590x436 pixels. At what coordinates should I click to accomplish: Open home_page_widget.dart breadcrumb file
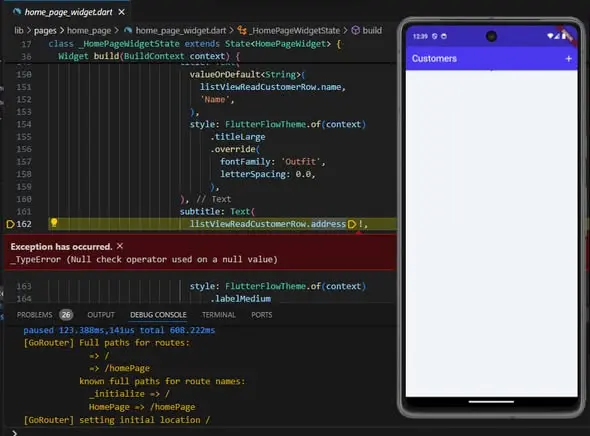click(x=181, y=30)
